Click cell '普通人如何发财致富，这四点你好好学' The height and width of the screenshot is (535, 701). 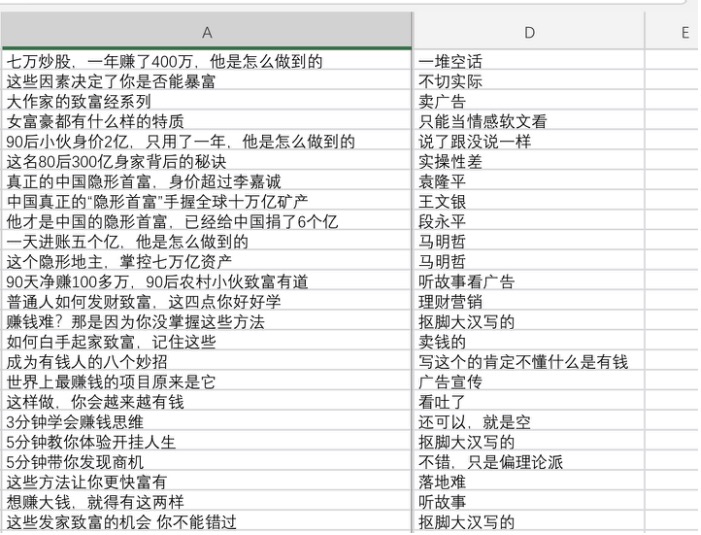click(x=207, y=301)
